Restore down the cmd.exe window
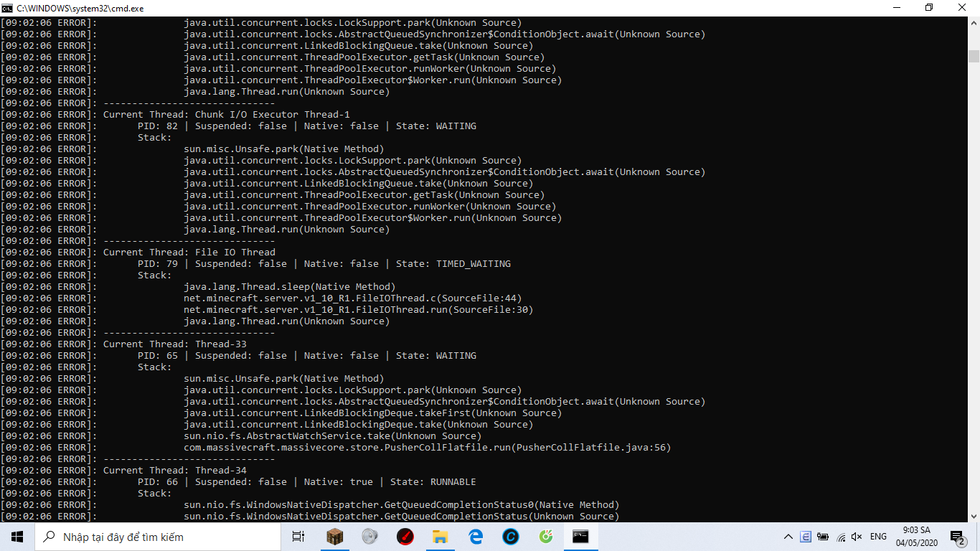 [x=929, y=8]
